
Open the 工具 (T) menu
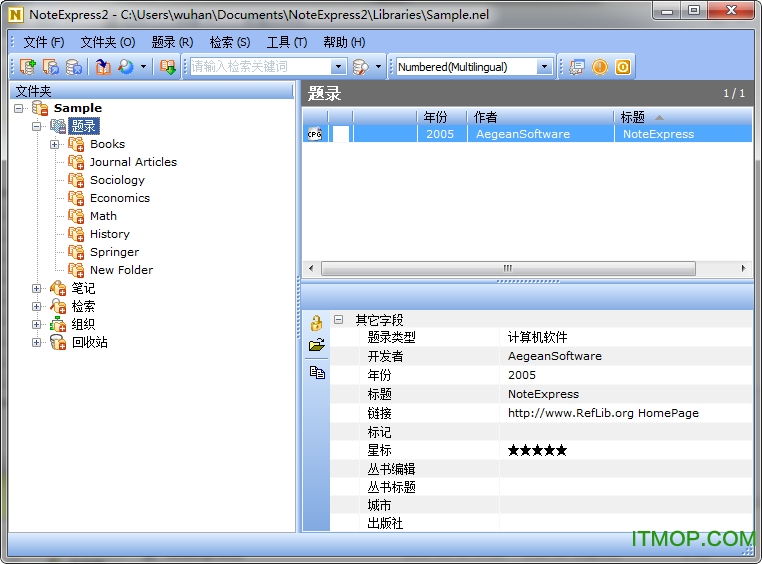point(287,42)
